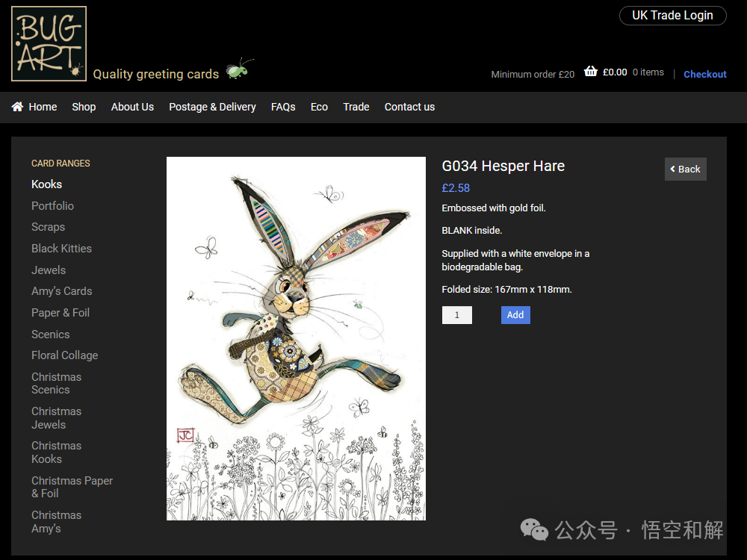Viewport: 747px width, 560px height.
Task: Select the Christmas Kooks range
Action: pos(56,452)
